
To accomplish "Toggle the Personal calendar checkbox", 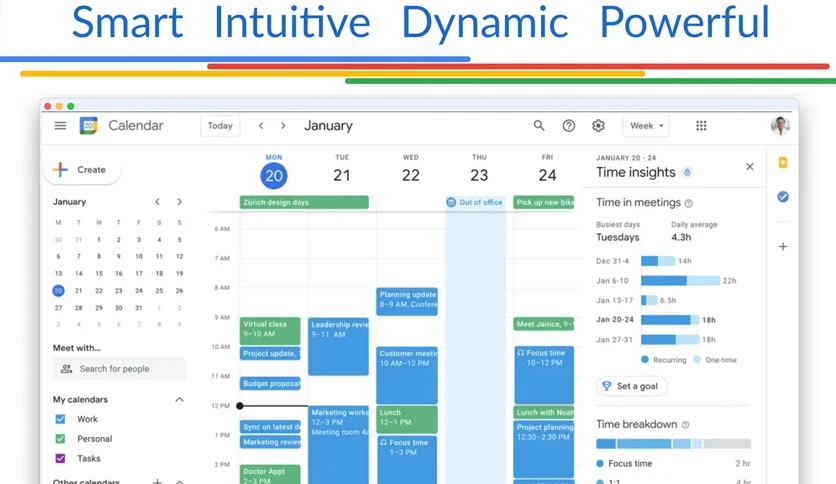I will (x=60, y=439).
